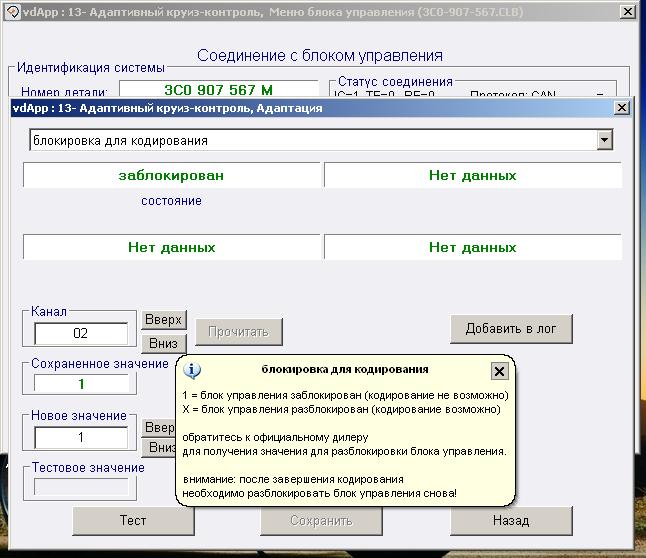Close the yellow блокировка для кодирования tooltip
This screenshot has height=558, width=646.
pos(499,371)
